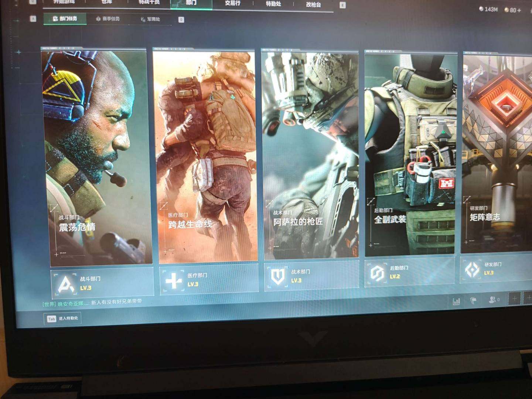Switch to the 特勤处 tab

click(273, 4)
